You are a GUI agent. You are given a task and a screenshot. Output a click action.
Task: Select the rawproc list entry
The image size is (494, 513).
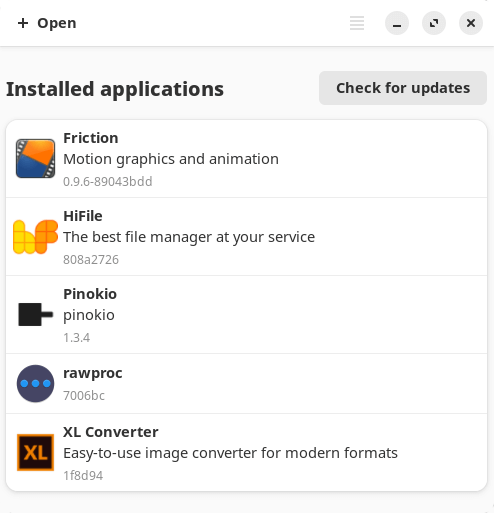pos(246,384)
